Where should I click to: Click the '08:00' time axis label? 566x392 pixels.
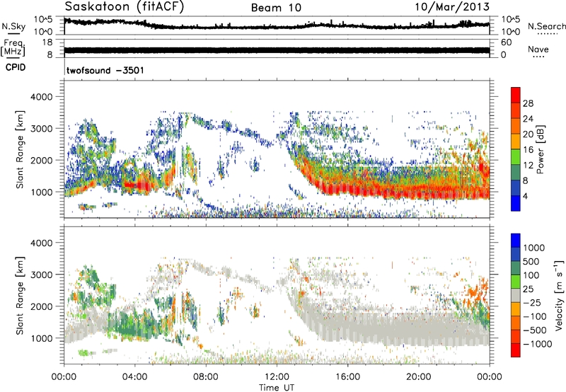pos(206,377)
